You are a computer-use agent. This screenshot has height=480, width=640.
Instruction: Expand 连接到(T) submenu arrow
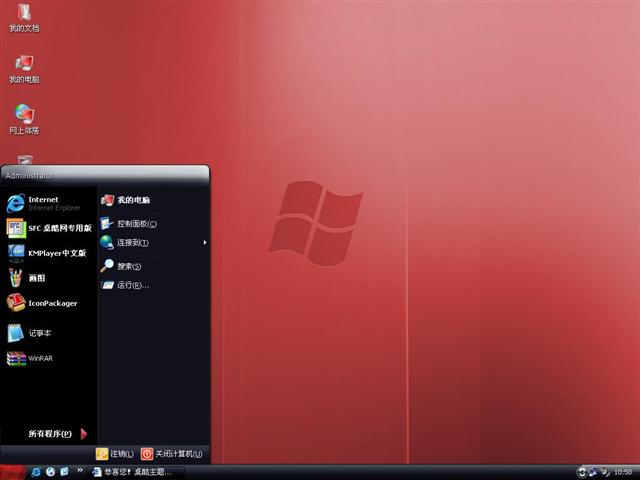click(205, 242)
